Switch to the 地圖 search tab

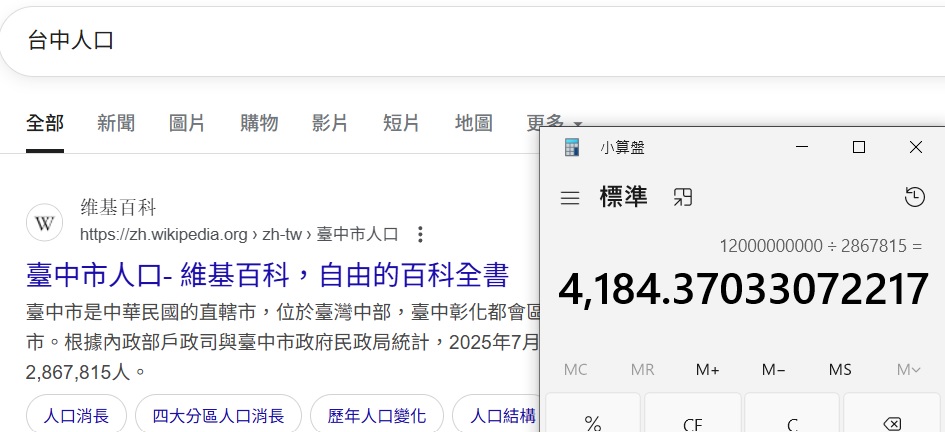[x=474, y=124]
